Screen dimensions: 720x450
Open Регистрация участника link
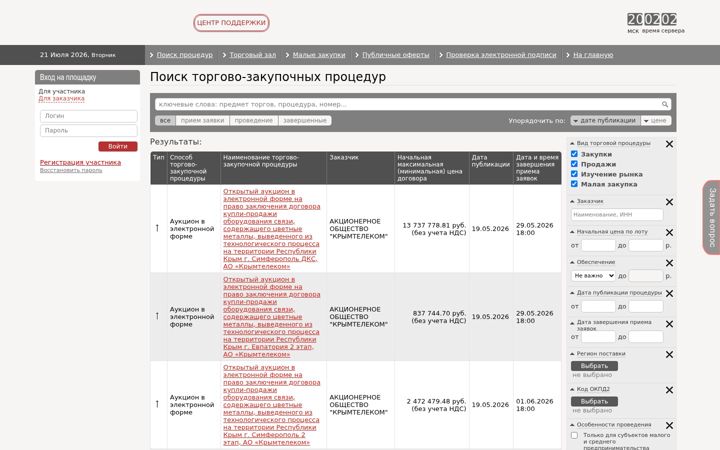click(x=80, y=163)
